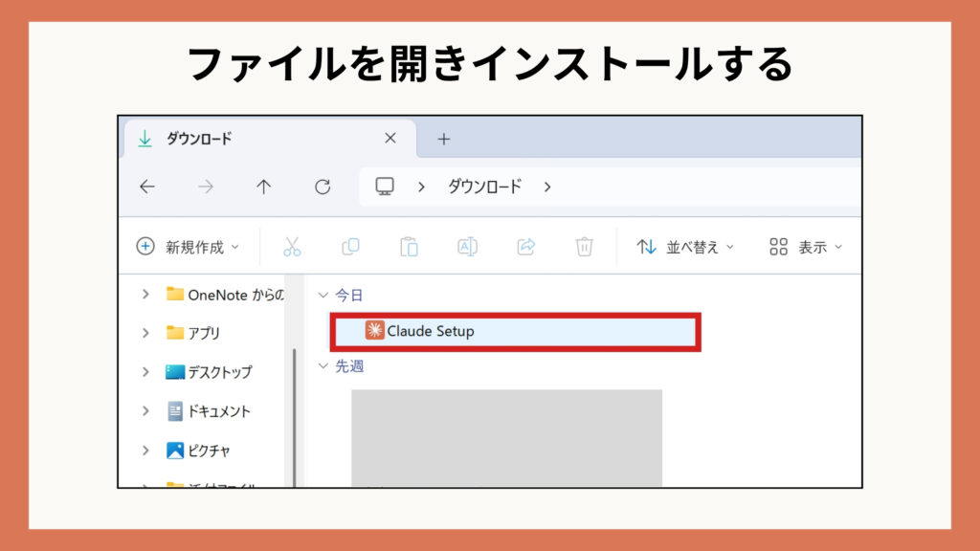
Task: Click the Paste clipboard icon
Action: pyautogui.click(x=409, y=247)
